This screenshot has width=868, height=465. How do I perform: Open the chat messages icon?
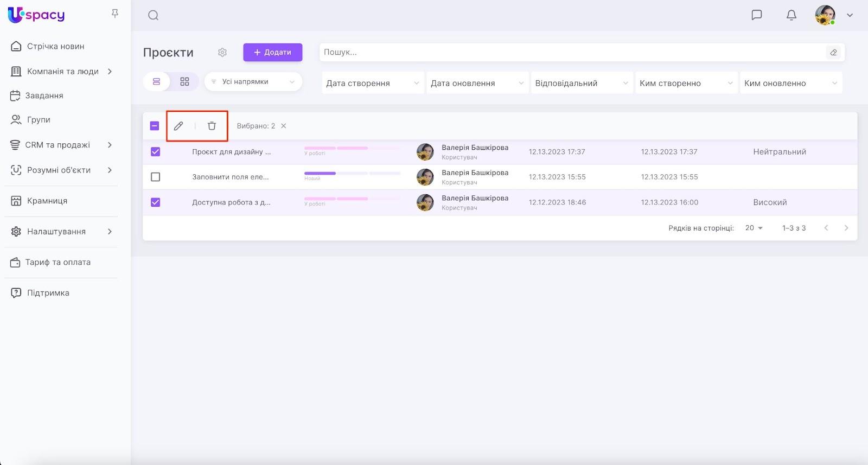756,15
